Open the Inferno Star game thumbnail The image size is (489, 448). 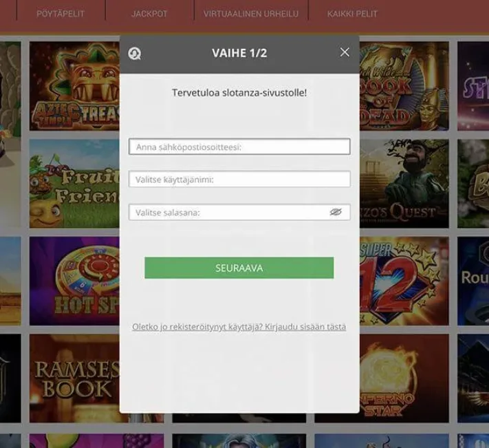point(404,378)
